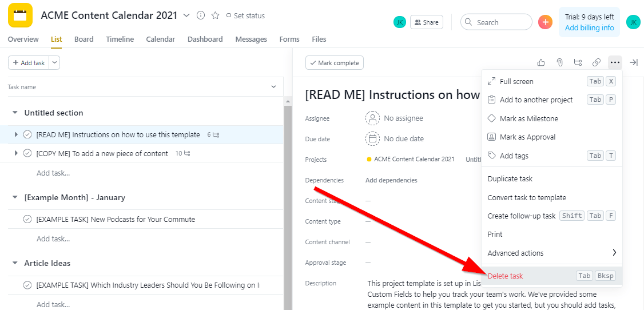Star the ACME Content Calendar project
The width and height of the screenshot is (644, 310).
(x=215, y=15)
